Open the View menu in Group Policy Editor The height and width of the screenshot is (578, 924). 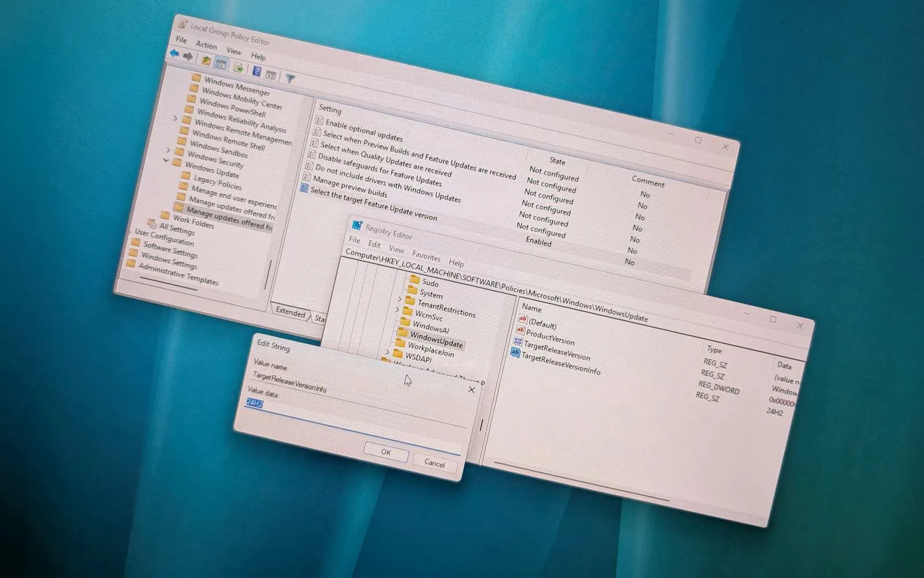(234, 51)
